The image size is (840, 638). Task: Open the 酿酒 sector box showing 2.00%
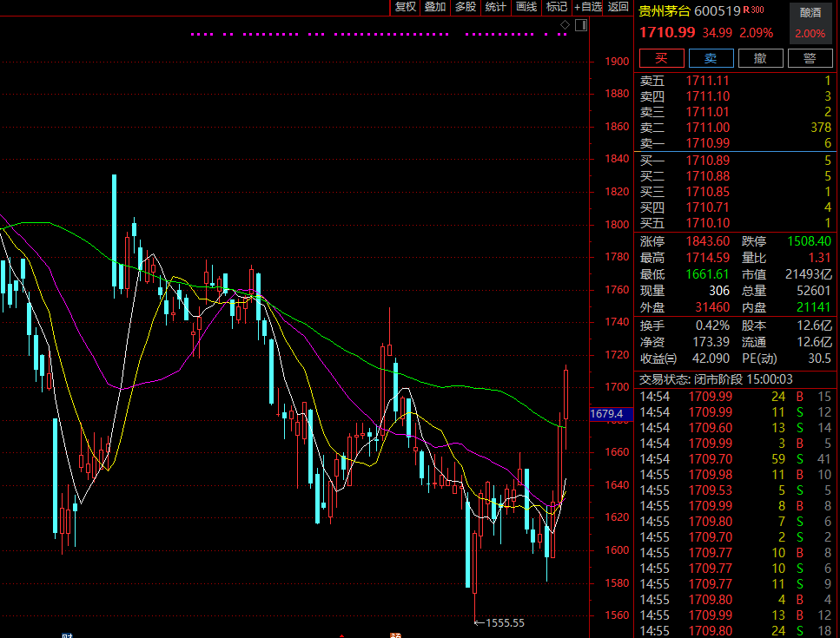(x=810, y=23)
